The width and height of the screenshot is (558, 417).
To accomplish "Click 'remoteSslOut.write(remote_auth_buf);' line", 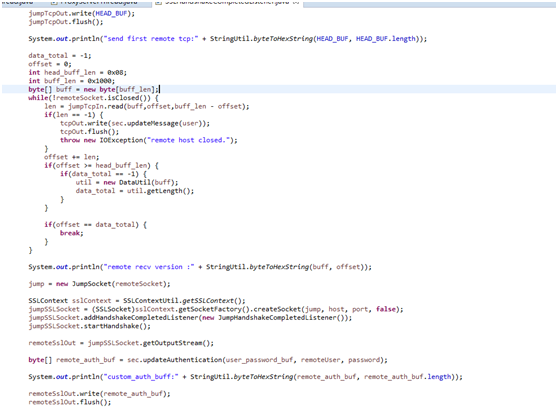I will point(99,394).
